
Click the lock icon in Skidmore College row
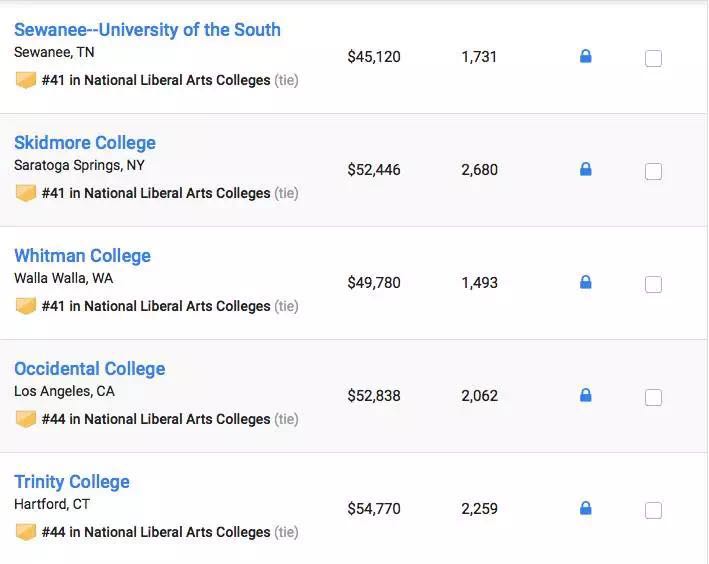click(x=585, y=169)
